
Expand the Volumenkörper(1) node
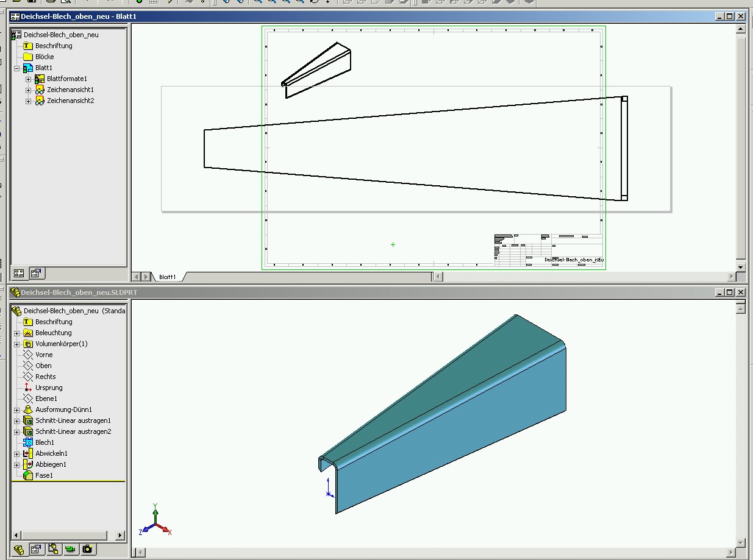[x=16, y=344]
